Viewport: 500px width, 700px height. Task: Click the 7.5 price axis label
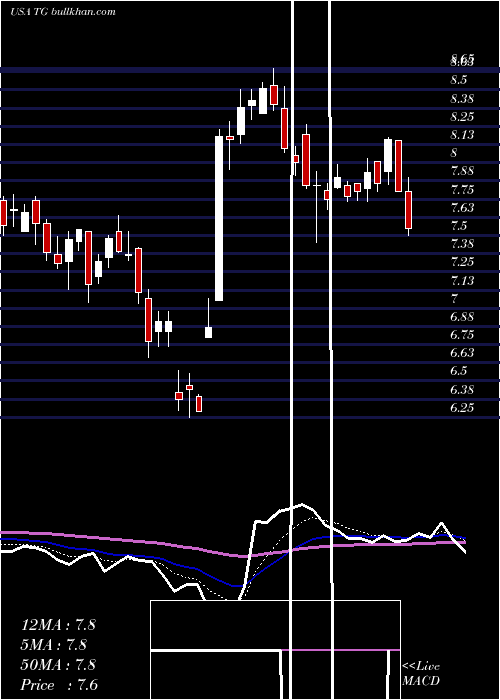[459, 226]
